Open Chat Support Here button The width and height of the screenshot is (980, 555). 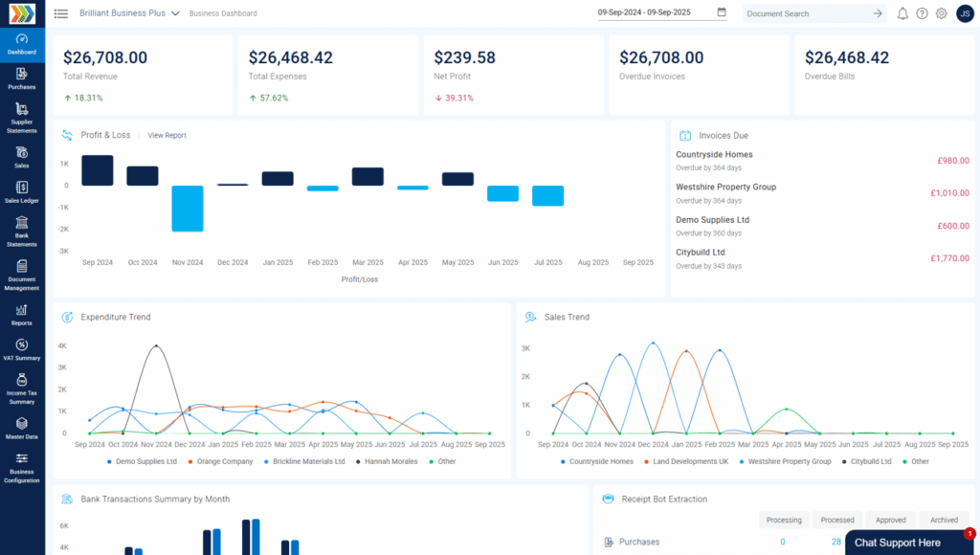[x=910, y=543]
